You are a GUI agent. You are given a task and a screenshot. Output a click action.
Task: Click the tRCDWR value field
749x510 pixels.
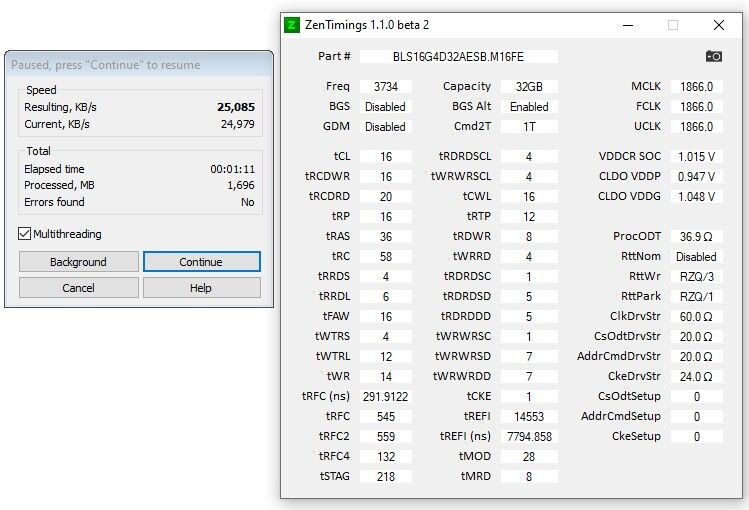[386, 177]
